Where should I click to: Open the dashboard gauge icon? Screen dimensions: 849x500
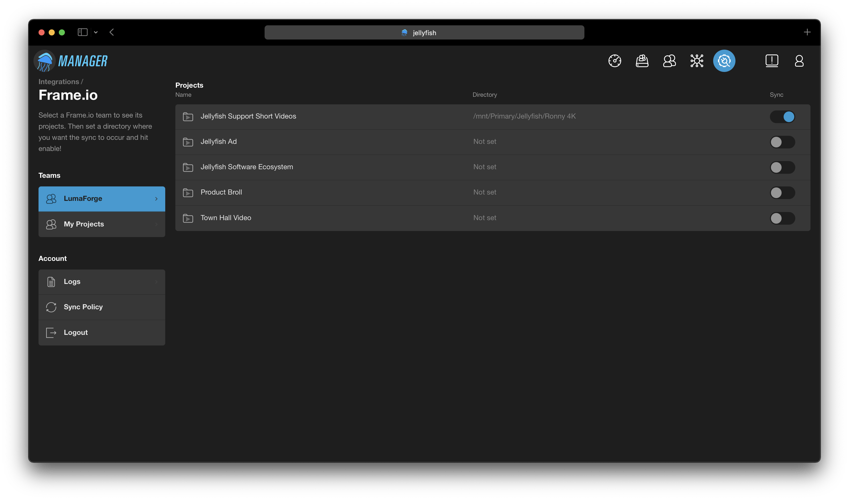pyautogui.click(x=614, y=61)
